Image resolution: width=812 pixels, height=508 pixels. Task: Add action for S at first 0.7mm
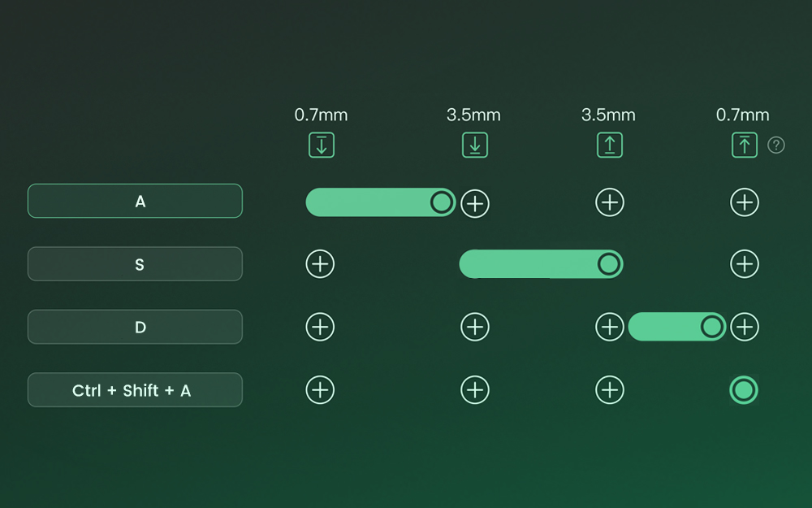pos(320,264)
